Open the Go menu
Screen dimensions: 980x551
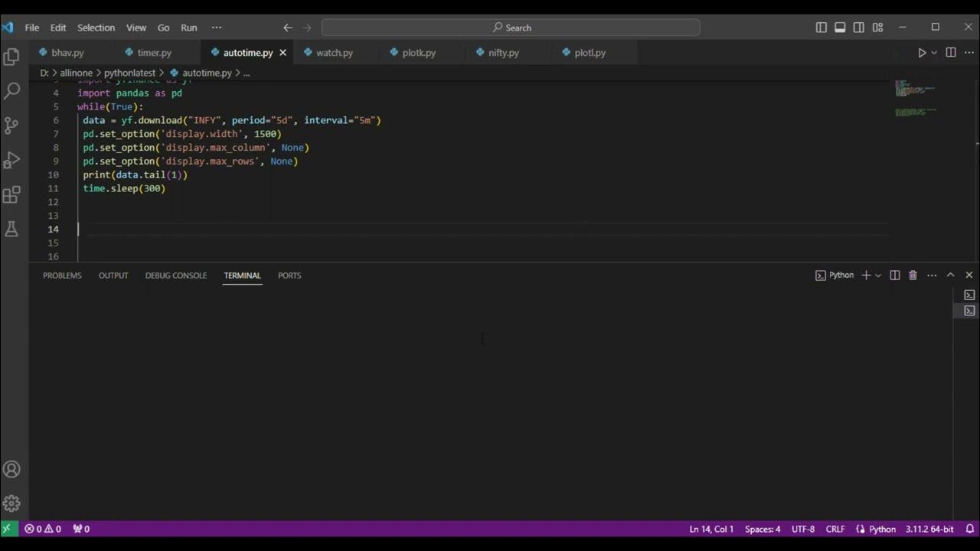click(163, 28)
